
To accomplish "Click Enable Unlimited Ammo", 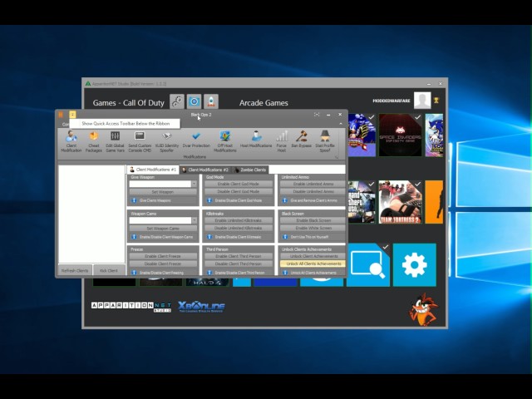I will coord(313,184).
